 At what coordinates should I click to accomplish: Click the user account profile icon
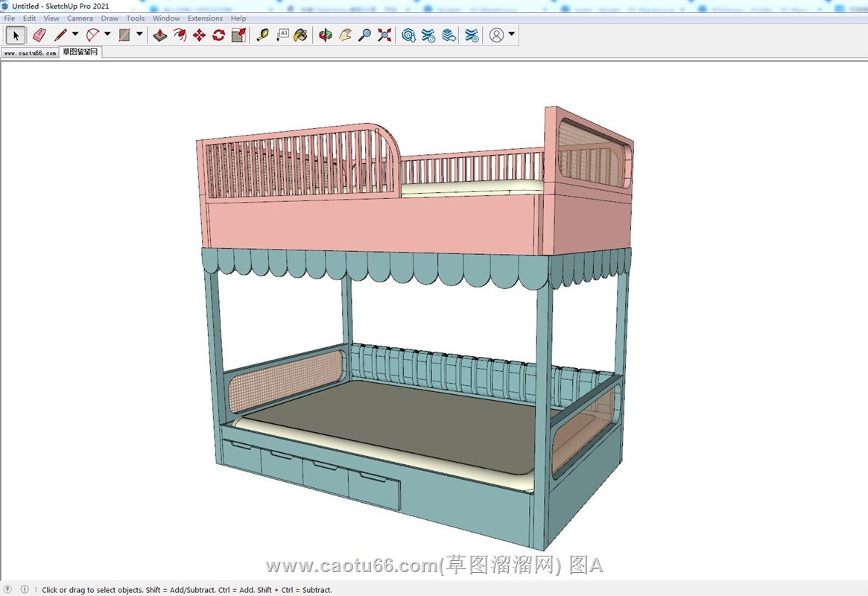[x=496, y=36]
